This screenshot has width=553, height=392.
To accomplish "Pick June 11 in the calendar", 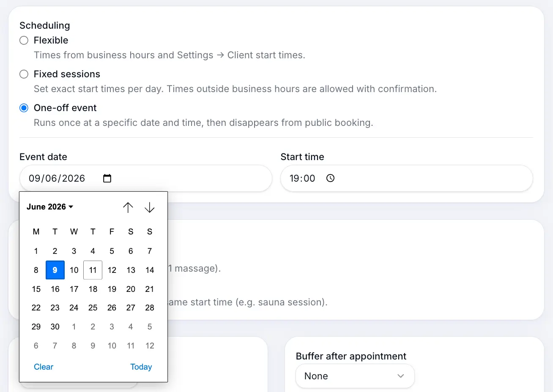I will (x=93, y=270).
